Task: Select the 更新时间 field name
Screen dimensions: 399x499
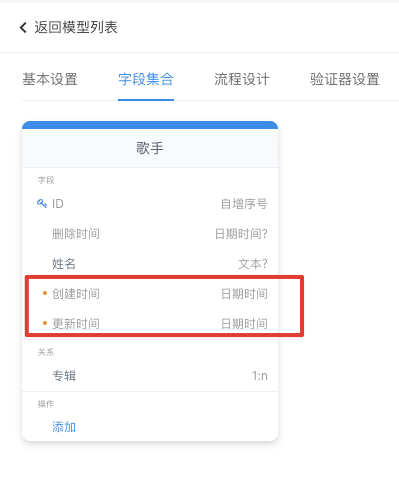Action: 76,324
